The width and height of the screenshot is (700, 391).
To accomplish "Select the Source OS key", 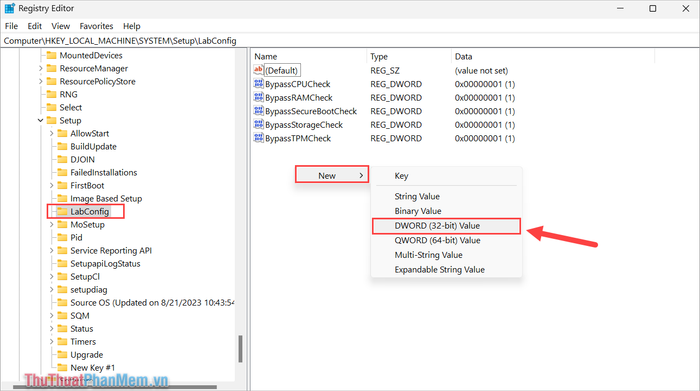I will click(x=152, y=303).
